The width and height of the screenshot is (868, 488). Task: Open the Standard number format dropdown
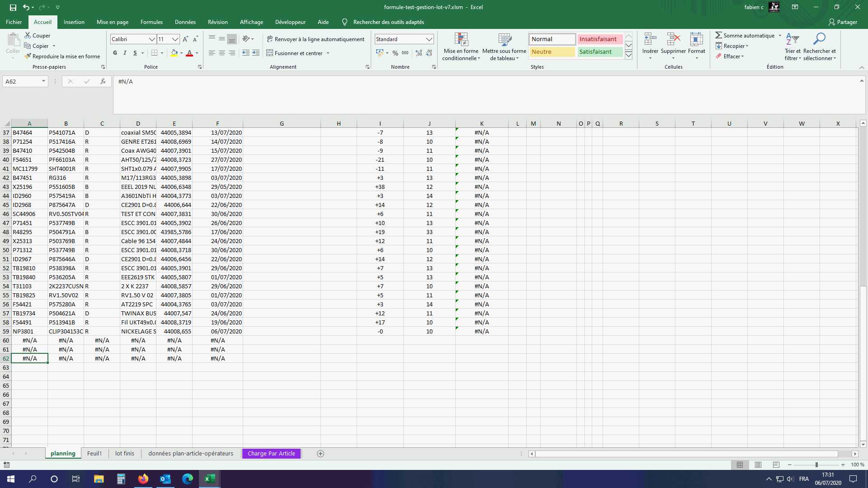[x=429, y=39]
